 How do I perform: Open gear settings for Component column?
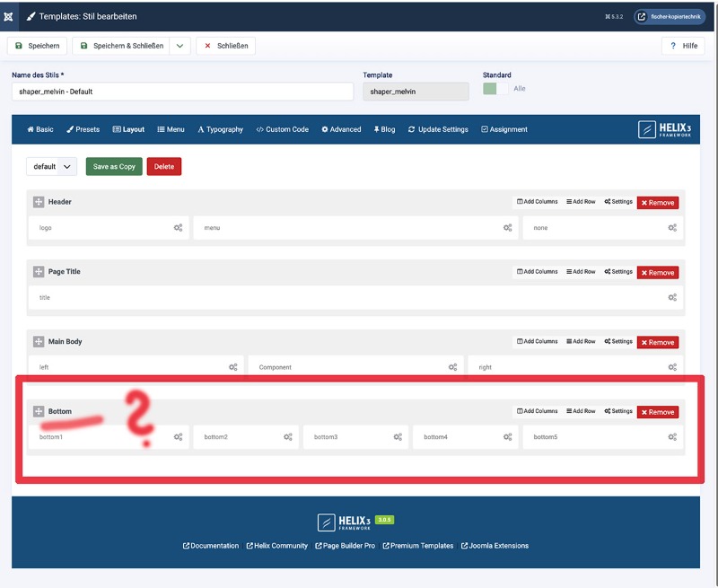click(x=453, y=367)
